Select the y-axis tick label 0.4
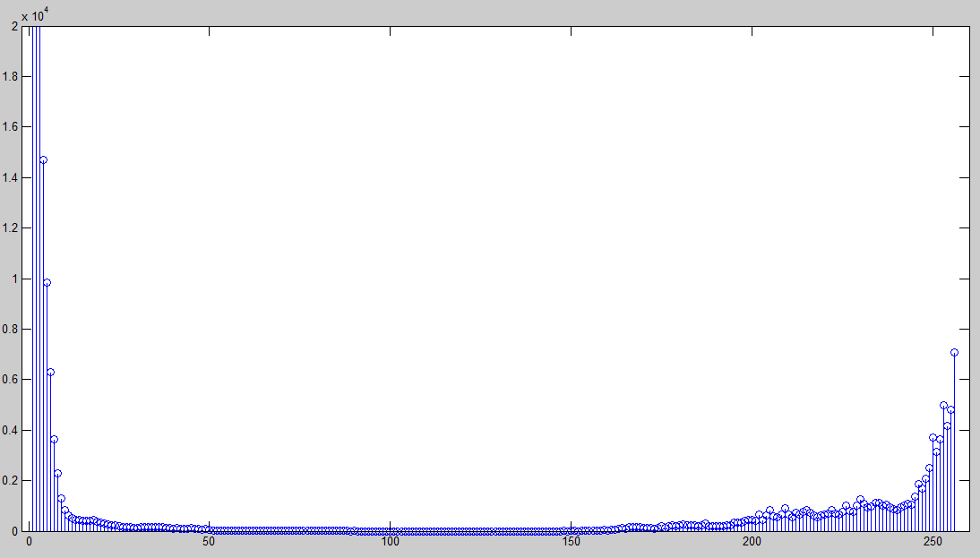 [x=11, y=430]
